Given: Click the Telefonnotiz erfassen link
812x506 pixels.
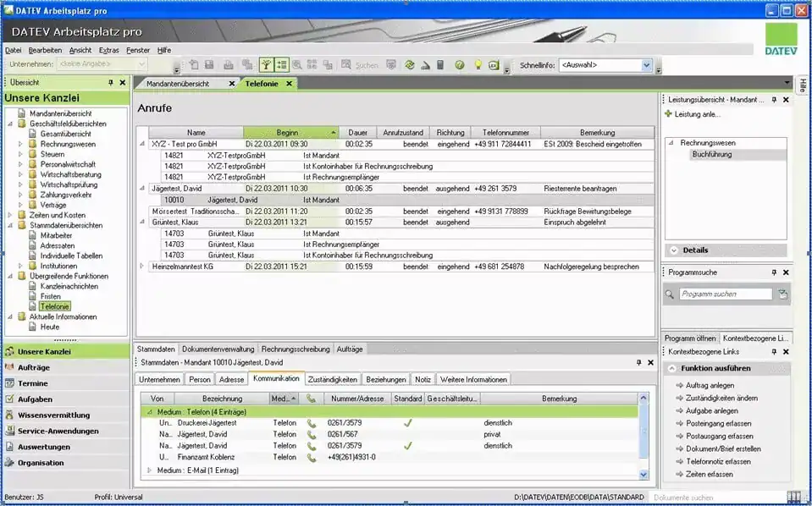Looking at the screenshot, I should click(x=718, y=461).
